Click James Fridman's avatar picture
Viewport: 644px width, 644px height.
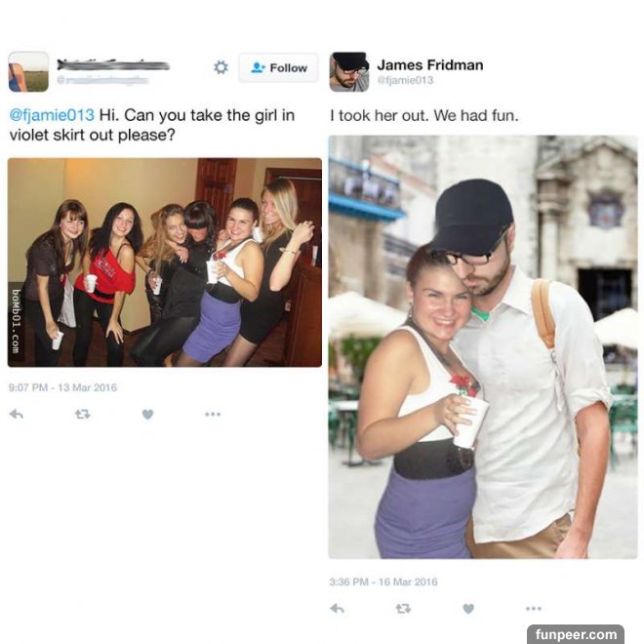click(349, 71)
